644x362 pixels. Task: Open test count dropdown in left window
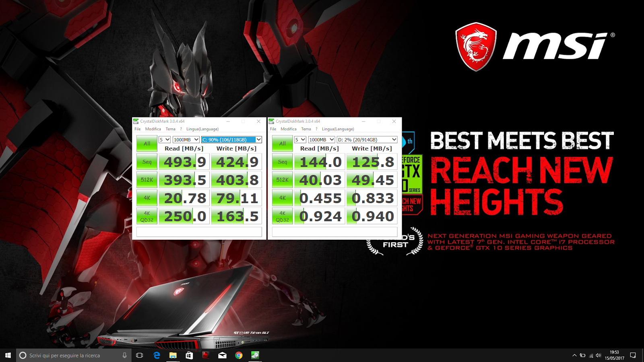click(x=165, y=140)
